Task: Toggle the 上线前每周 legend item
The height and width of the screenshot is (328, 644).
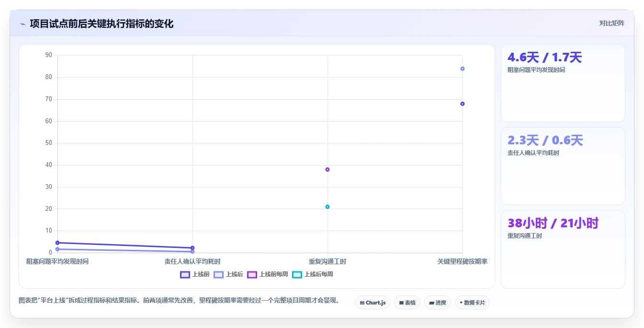Action: [x=268, y=274]
